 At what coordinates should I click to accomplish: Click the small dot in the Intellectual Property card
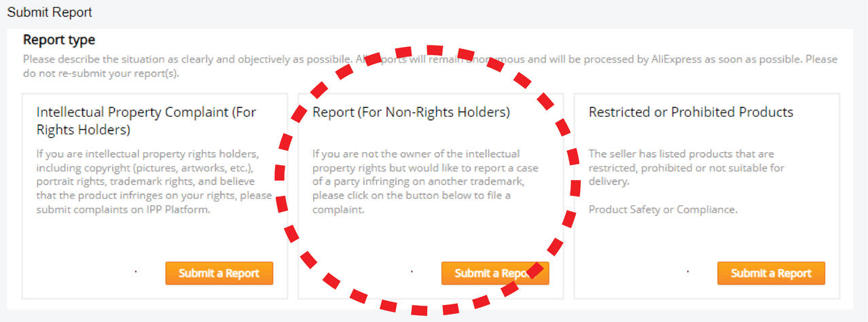136,271
